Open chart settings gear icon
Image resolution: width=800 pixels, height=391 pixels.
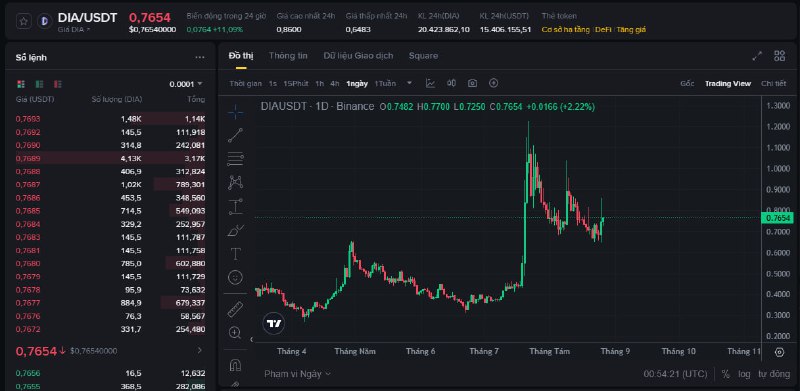(x=779, y=352)
